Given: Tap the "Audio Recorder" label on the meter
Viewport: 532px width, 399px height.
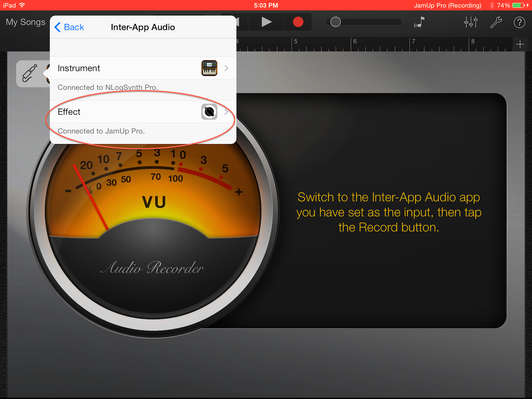Looking at the screenshot, I should pyautogui.click(x=152, y=268).
